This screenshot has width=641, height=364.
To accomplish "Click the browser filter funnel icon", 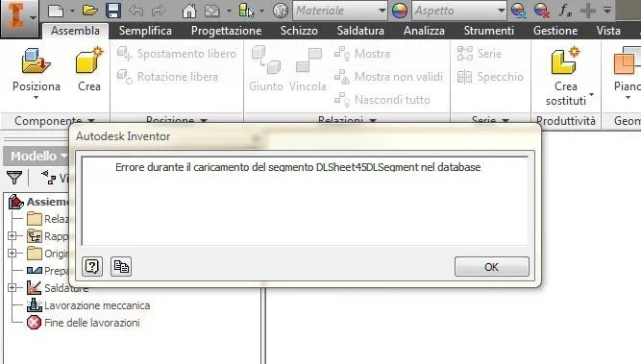I will (x=14, y=178).
